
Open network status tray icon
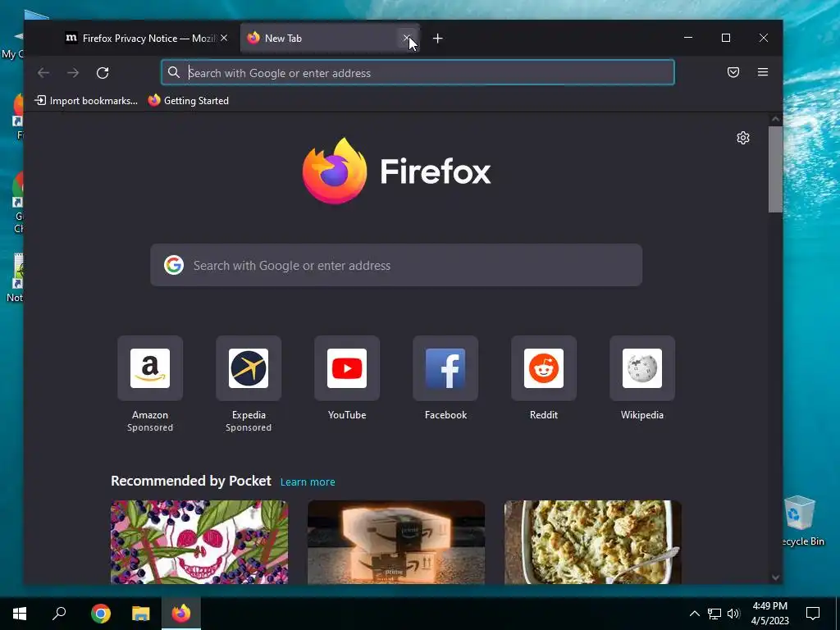714,614
